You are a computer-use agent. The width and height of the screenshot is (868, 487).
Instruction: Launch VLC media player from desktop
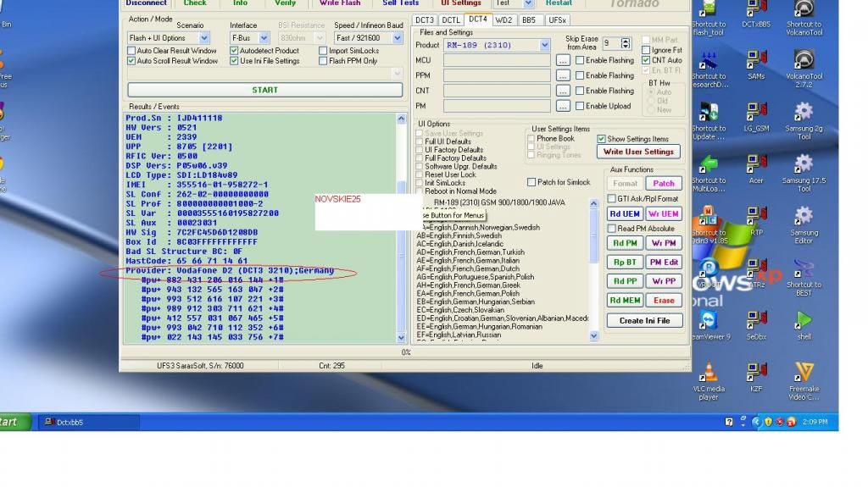pos(709,373)
